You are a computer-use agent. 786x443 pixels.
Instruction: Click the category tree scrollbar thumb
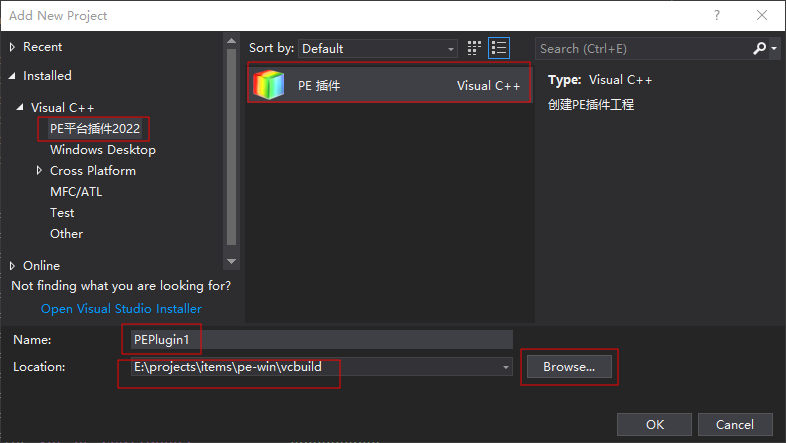click(x=231, y=147)
